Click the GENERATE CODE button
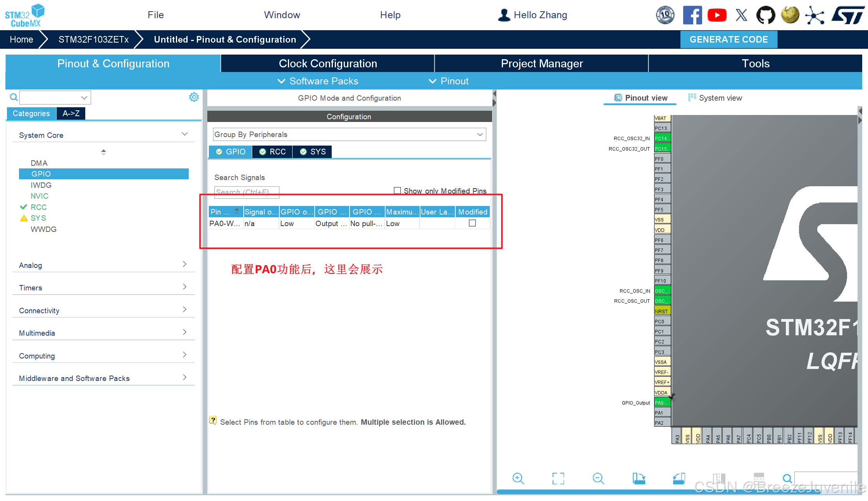Viewport: 868px width, 501px height. [728, 39]
